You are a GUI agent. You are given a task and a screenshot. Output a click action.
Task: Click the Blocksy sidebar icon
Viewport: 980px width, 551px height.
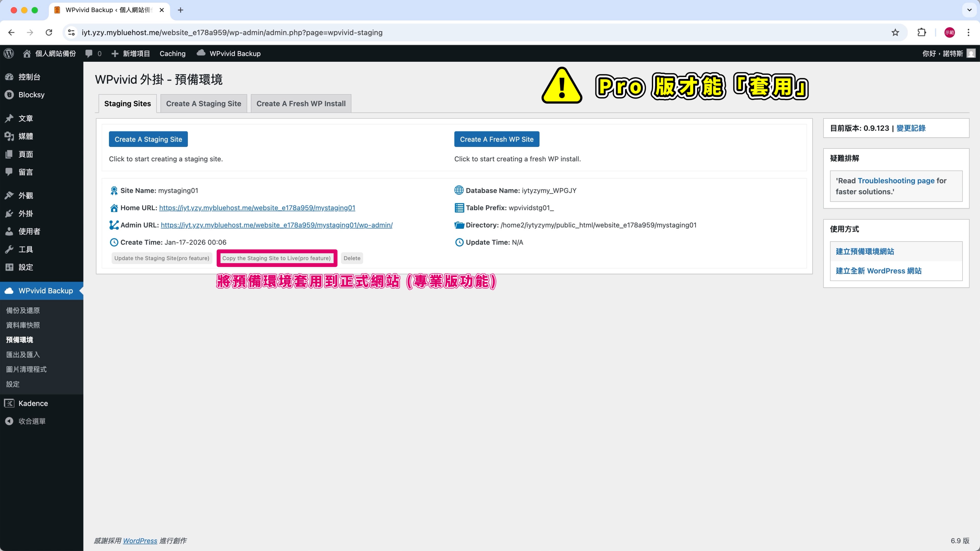(x=9, y=95)
